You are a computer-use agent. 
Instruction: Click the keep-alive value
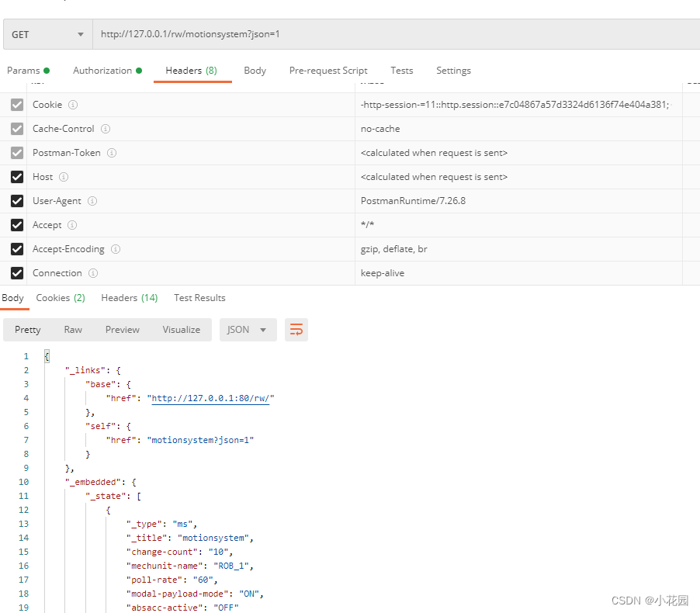click(x=383, y=273)
